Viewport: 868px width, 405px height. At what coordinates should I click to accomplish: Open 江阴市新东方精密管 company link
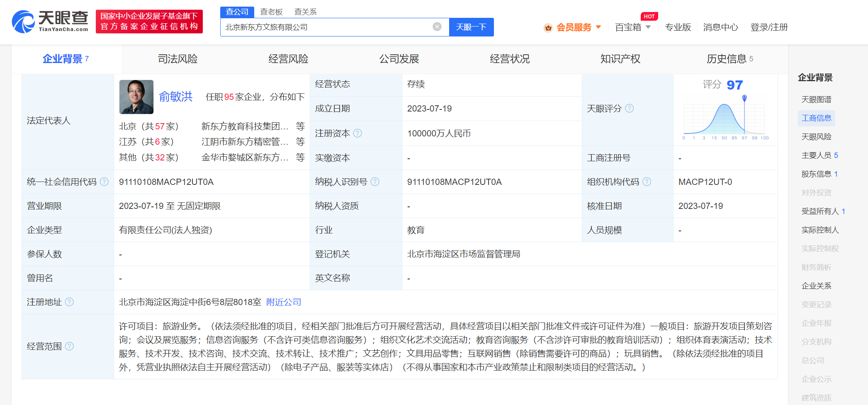pyautogui.click(x=245, y=142)
